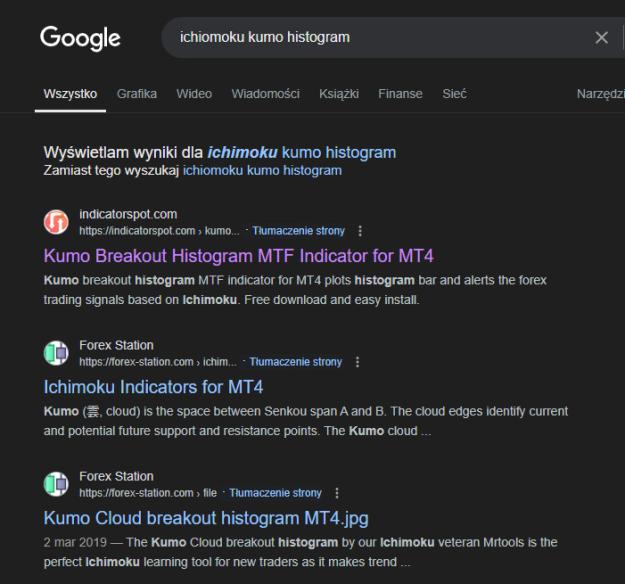Click the forex-station.com › file URL

coord(148,493)
